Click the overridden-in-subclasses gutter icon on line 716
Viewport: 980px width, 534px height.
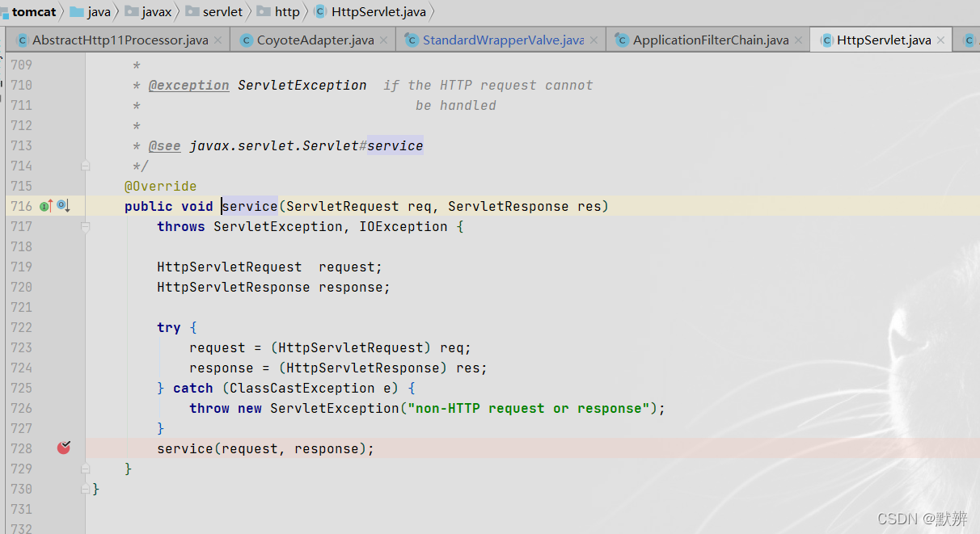click(64, 206)
